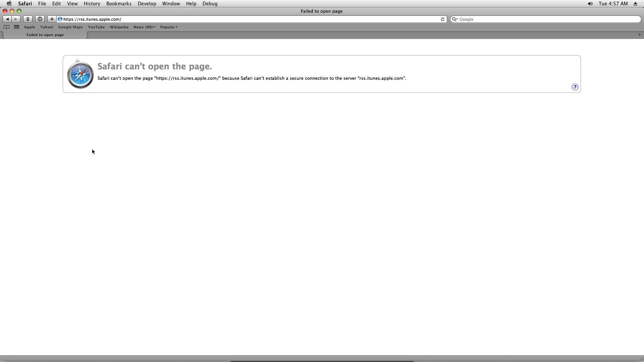Zoom the window with green button
The height and width of the screenshot is (362, 644).
[19, 11]
